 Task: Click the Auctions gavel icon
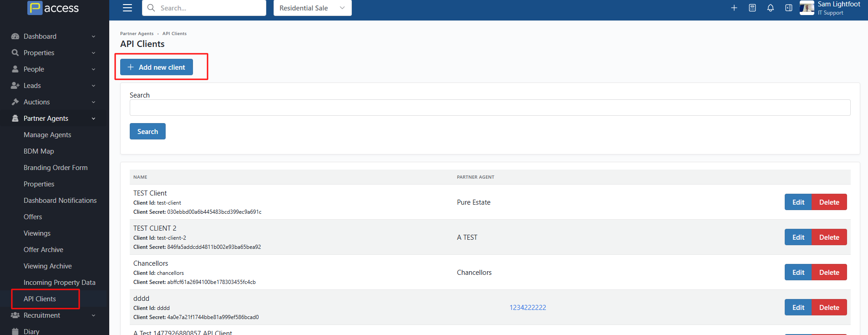click(x=15, y=102)
